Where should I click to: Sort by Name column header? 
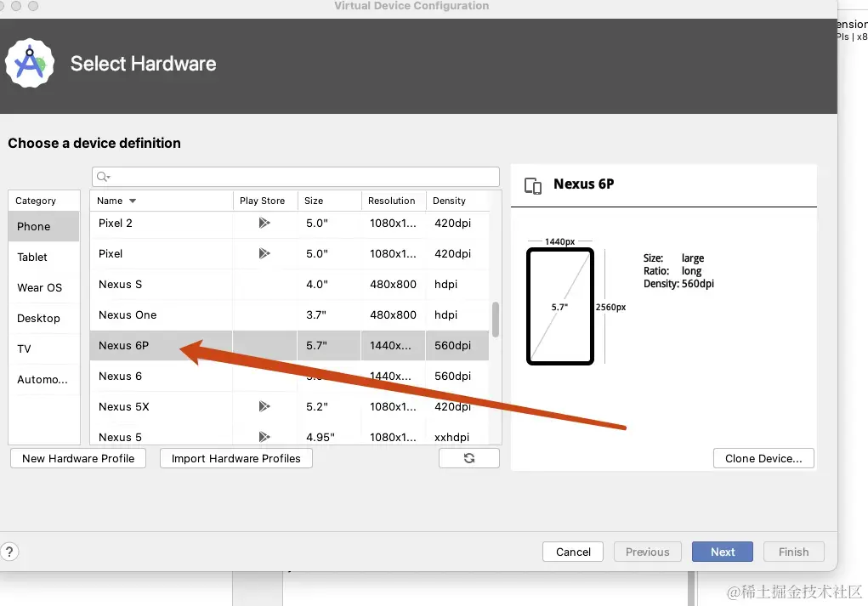pos(161,201)
